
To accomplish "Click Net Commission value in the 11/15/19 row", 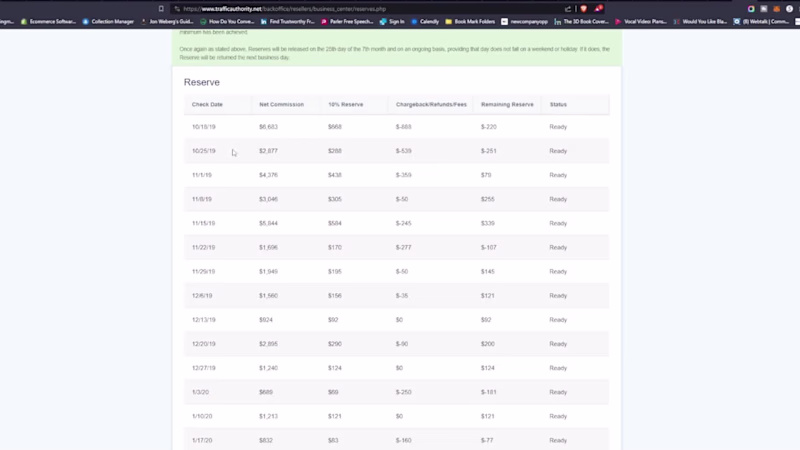I will point(268,223).
